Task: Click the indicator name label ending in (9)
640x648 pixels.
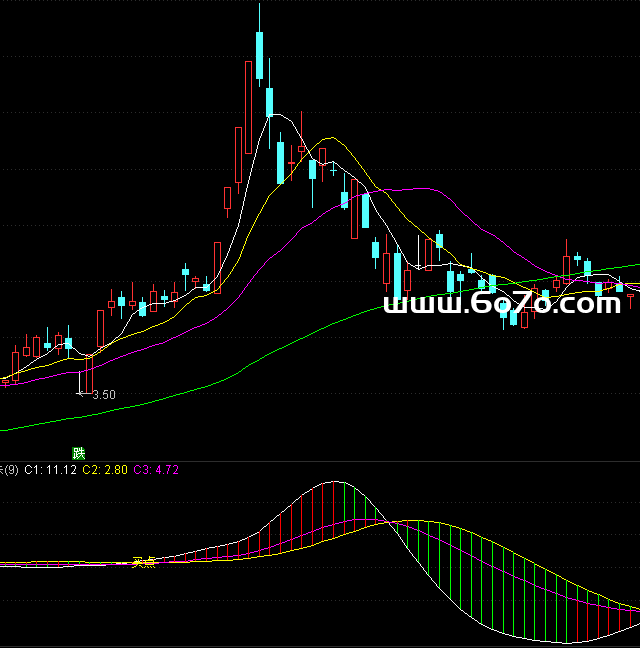Action: click(x=8, y=468)
